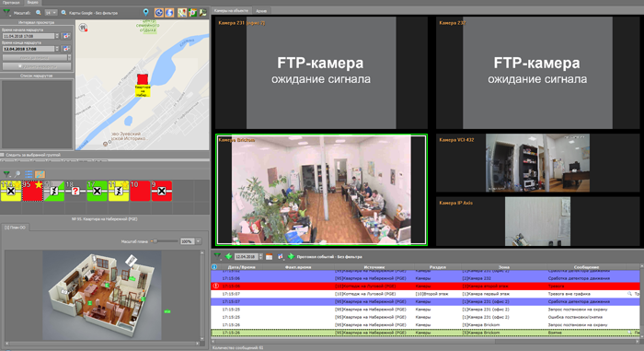Go to next day with green right arrow

[291, 257]
